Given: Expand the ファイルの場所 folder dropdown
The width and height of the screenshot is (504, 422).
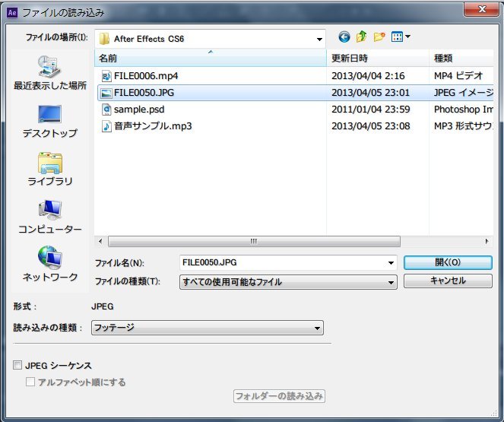Looking at the screenshot, I should pyautogui.click(x=319, y=40).
